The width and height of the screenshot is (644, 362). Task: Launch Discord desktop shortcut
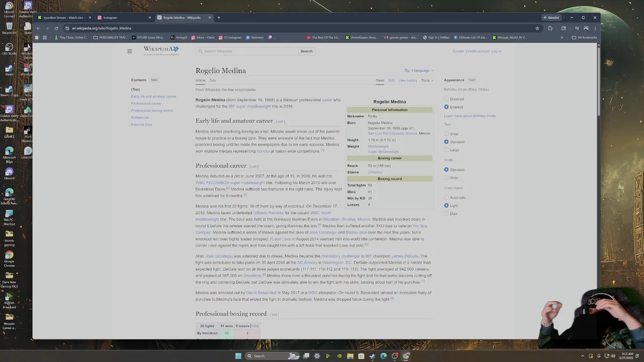click(x=9, y=174)
